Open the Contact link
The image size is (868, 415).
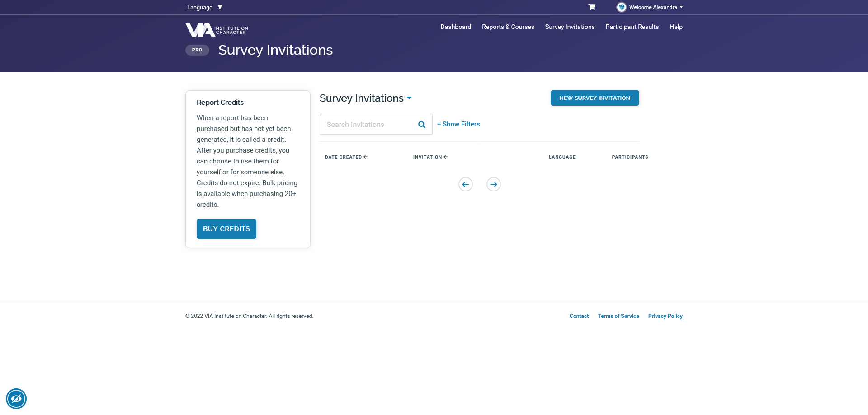(x=579, y=316)
